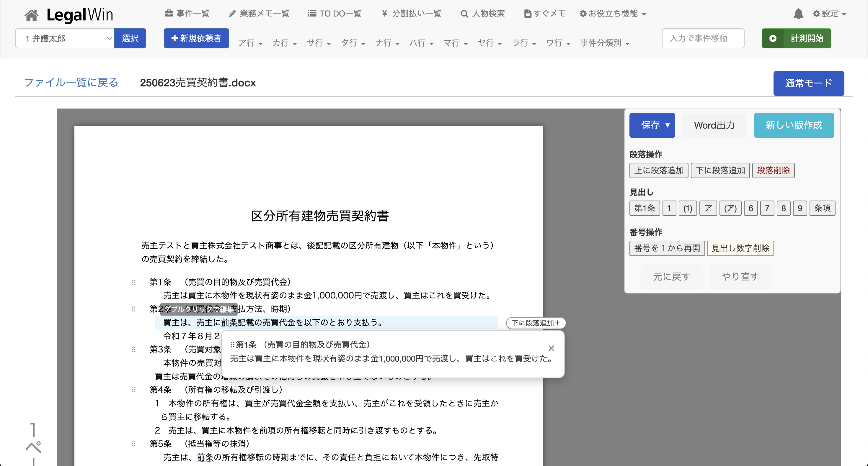Viewport: 868px width, 466px height.
Task: Click the drag handle beside 第3条 heading
Action: pos(133,349)
